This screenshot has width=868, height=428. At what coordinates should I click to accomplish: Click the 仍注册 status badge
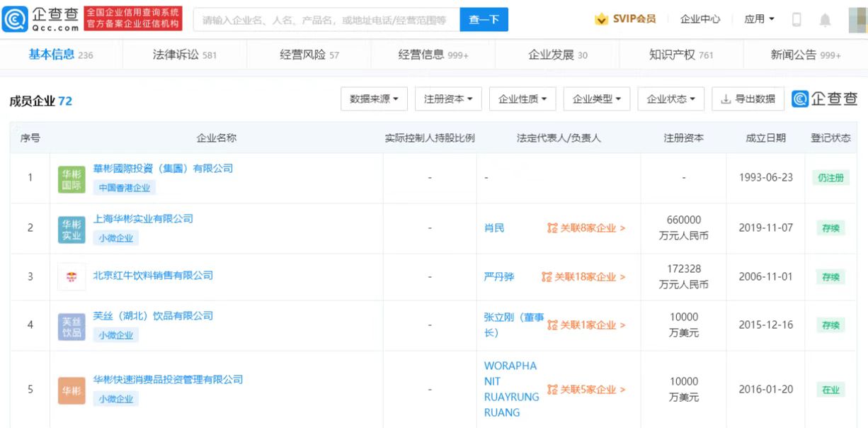pos(831,179)
